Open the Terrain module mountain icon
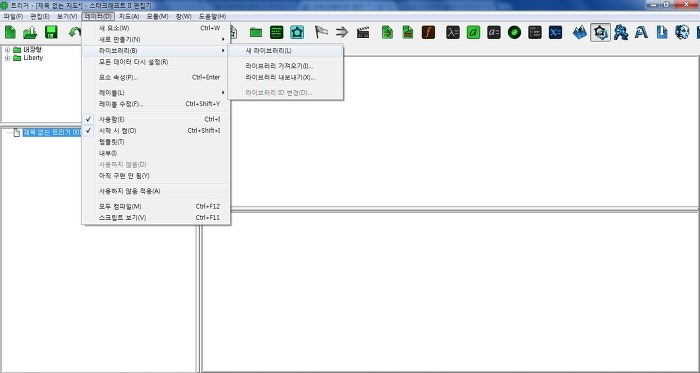Viewport: 700px width, 373px height. click(580, 32)
